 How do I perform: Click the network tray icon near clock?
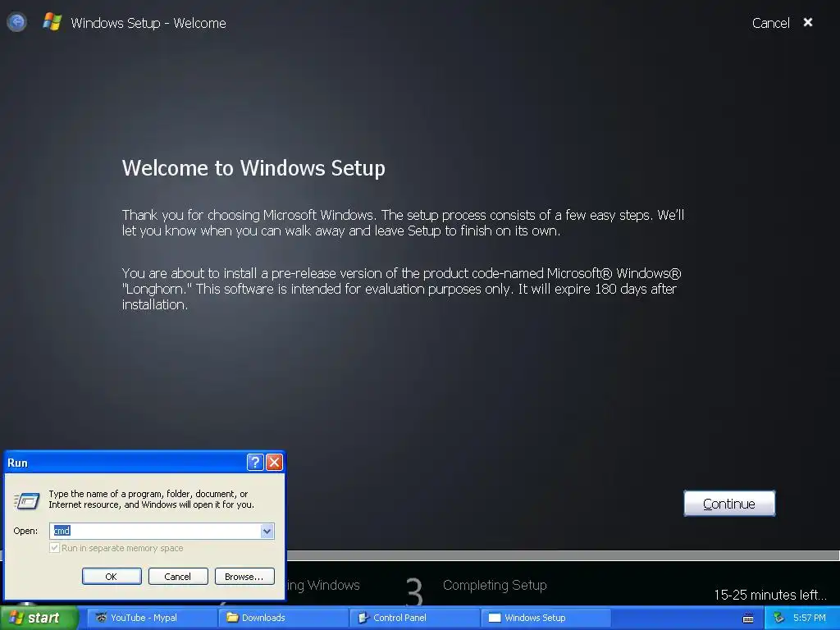coord(778,618)
